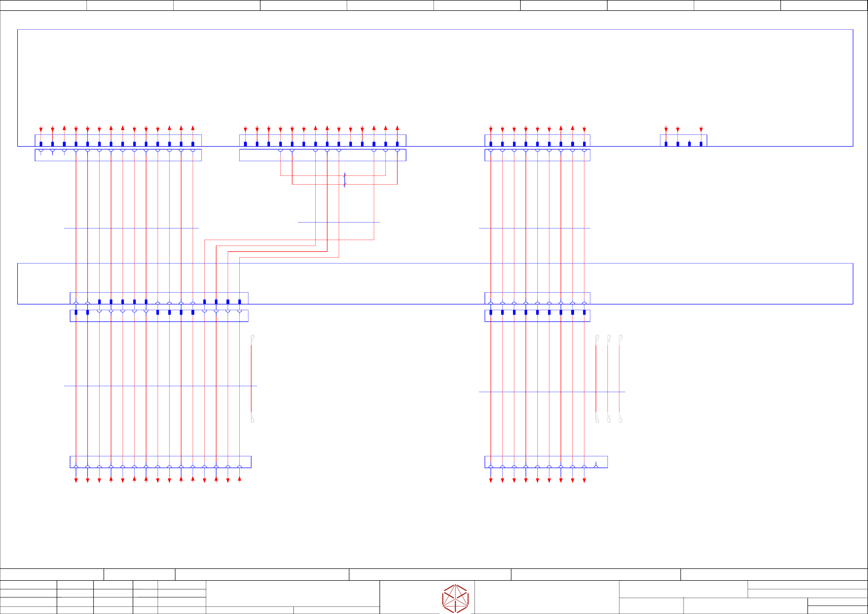Click the lowest red stepped wire routing to left connector
868x614 pixels.
pos(289,257)
